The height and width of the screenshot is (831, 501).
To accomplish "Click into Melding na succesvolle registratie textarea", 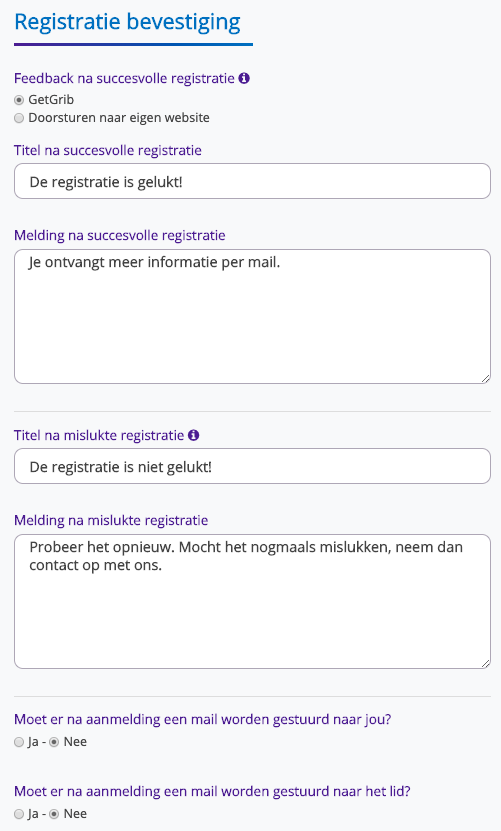I will pyautogui.click(x=252, y=316).
